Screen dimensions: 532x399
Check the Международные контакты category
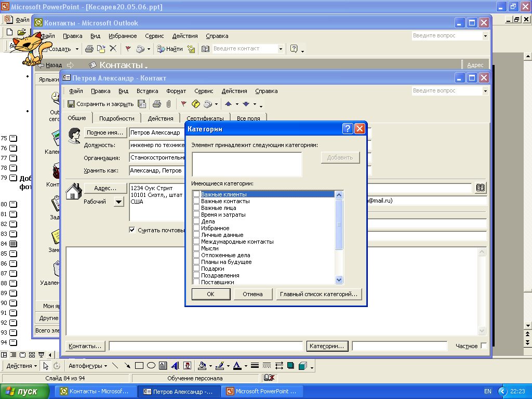coord(196,241)
